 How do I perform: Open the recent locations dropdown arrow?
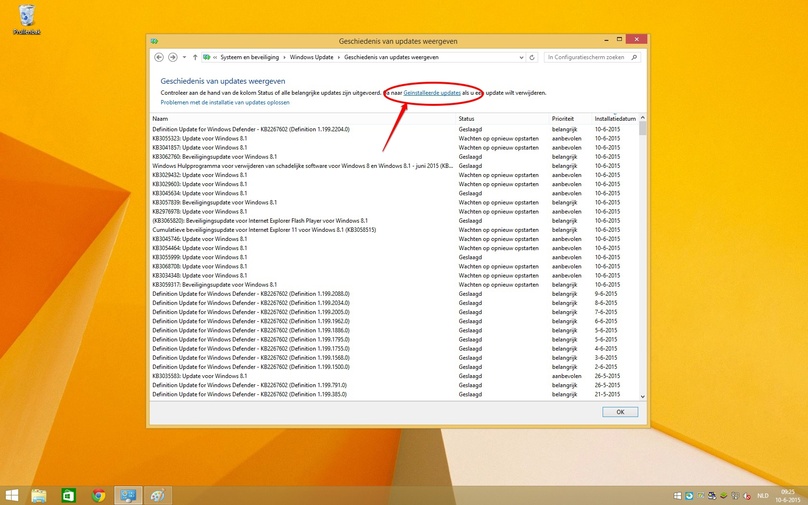click(x=184, y=57)
